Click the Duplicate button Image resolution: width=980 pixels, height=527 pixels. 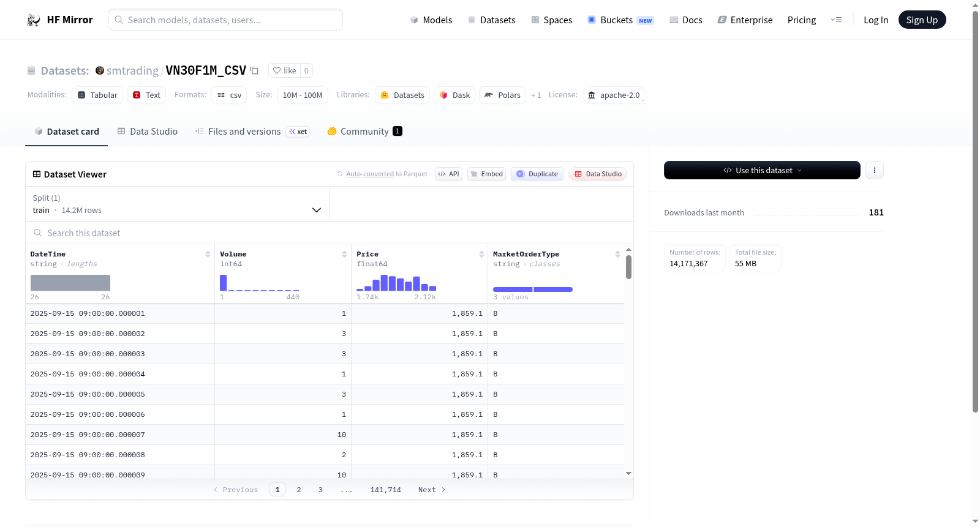pos(537,174)
